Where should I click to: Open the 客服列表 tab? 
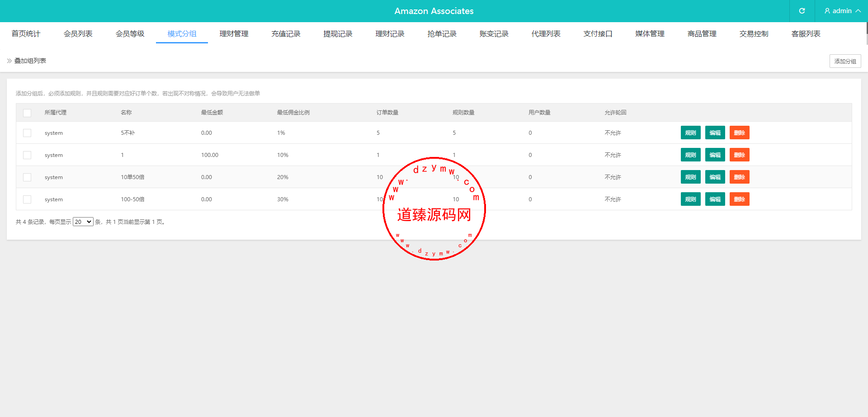[806, 34]
